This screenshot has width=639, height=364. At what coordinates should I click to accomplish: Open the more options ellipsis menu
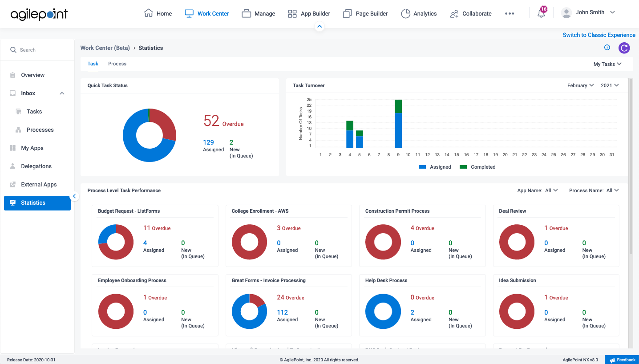510,14
